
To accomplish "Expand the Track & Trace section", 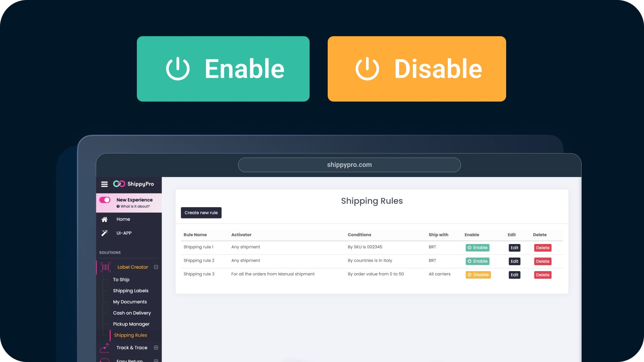I will 156,348.
